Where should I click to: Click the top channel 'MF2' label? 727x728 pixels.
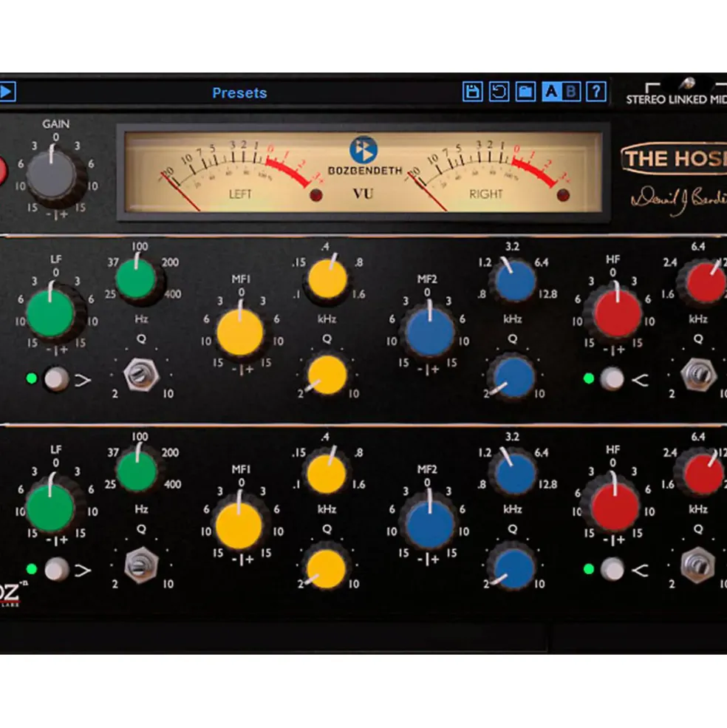point(427,279)
